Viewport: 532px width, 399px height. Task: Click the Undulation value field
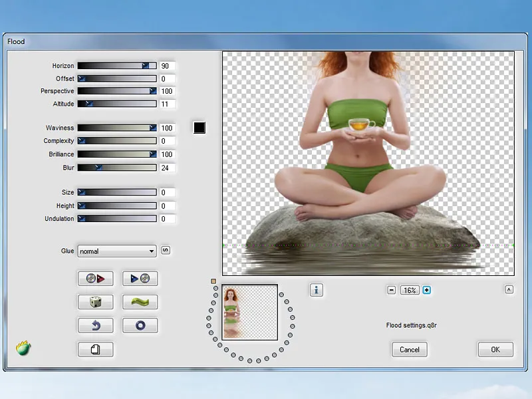168,219
